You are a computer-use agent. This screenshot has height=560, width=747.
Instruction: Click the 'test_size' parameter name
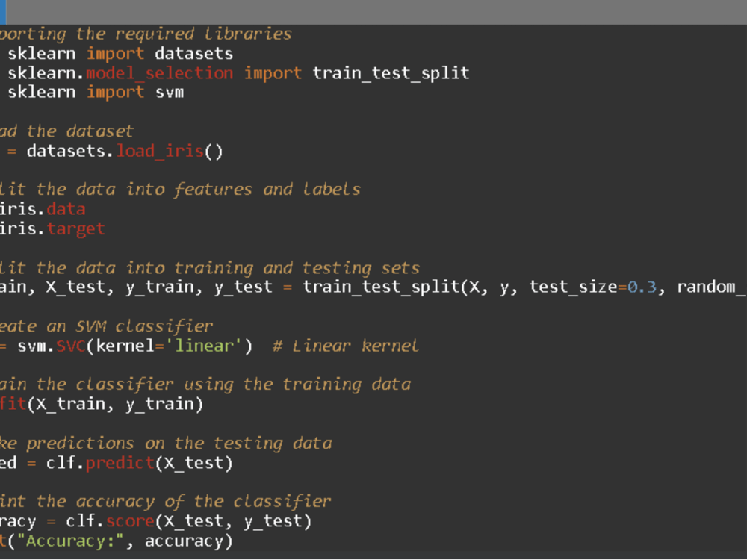574,287
